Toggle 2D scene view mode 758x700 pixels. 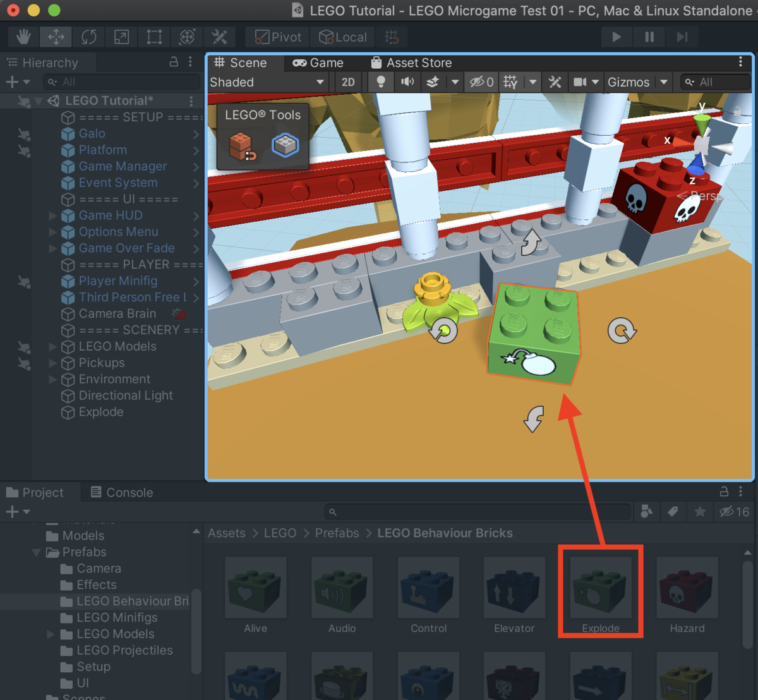click(348, 82)
